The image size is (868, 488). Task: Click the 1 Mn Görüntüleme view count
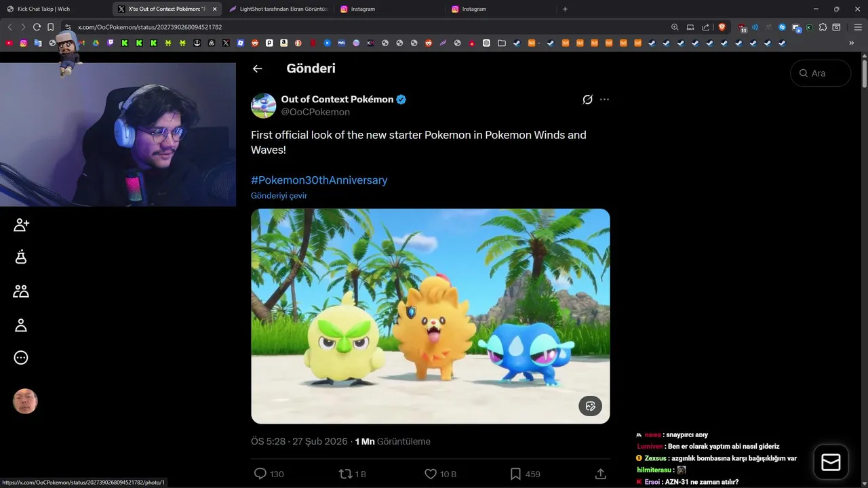(x=393, y=441)
